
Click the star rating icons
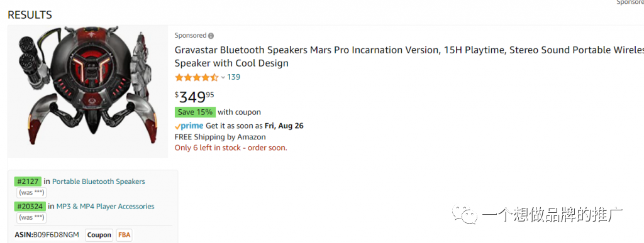pyautogui.click(x=197, y=77)
